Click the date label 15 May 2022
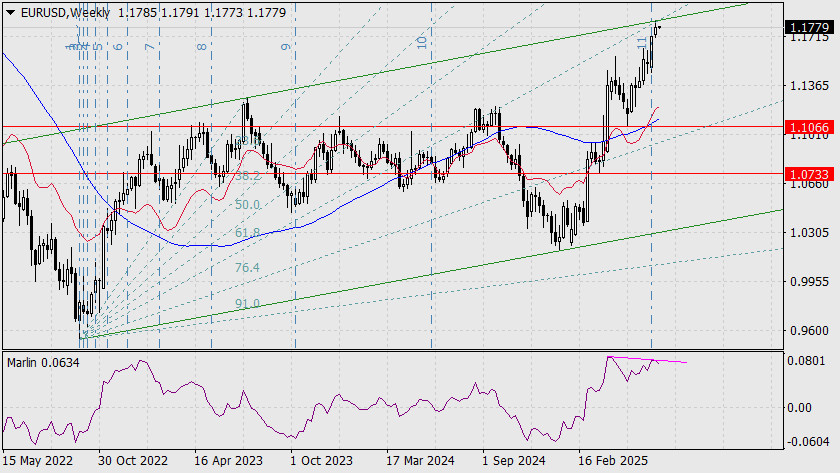The width and height of the screenshot is (840, 473). 38,461
